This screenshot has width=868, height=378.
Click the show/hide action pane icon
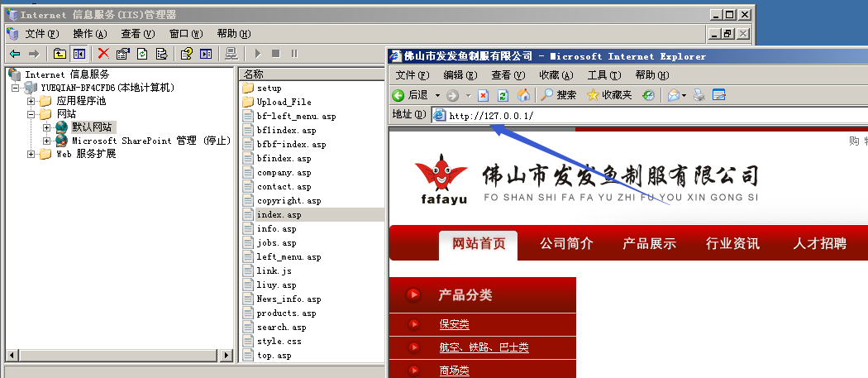(206, 54)
